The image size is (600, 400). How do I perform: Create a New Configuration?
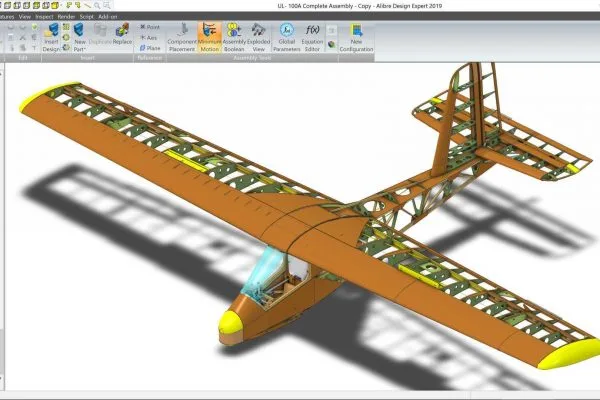356,37
